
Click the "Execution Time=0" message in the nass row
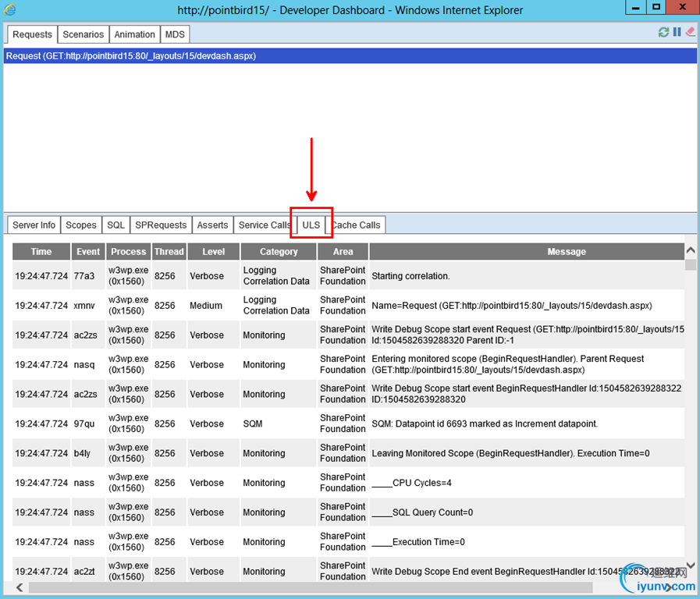[418, 541]
